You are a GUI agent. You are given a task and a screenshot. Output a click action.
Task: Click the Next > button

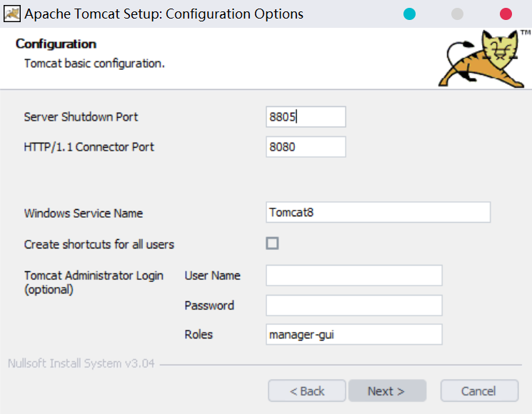387,391
